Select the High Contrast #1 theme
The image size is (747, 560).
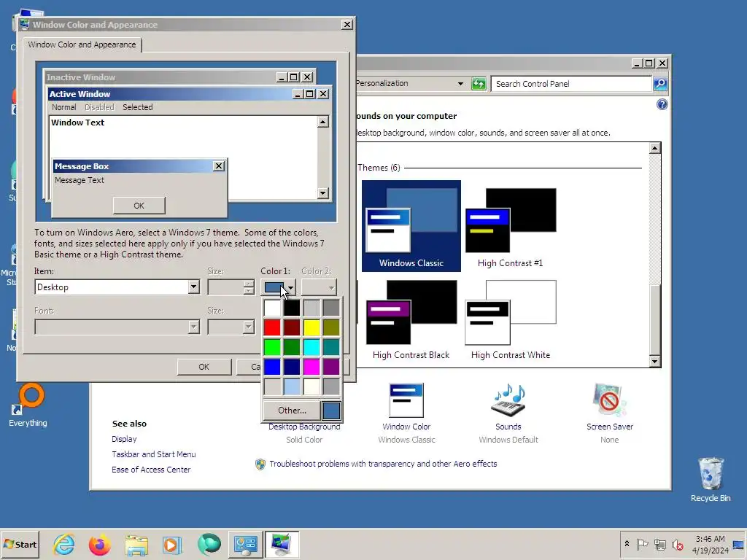[510, 227]
